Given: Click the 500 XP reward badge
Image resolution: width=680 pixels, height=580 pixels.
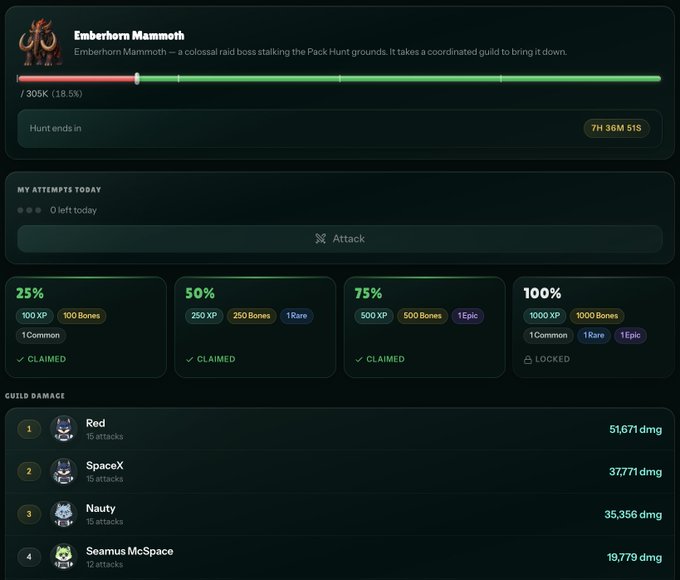Looking at the screenshot, I should [x=374, y=315].
